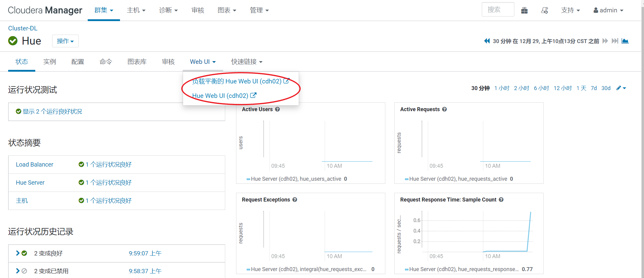Click disabled status icon in 2 变成已禁用 row
The image size is (644, 278).
[24, 271]
